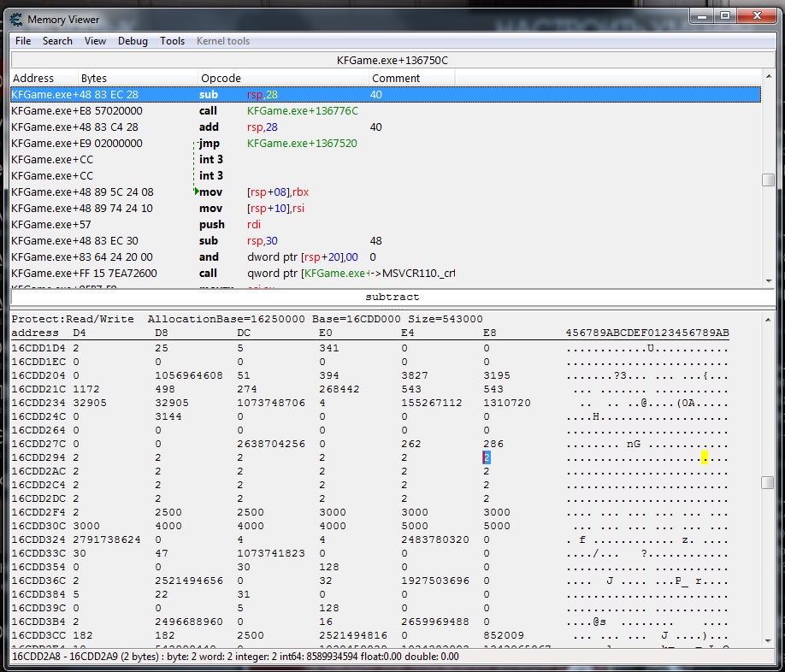This screenshot has height=672, width=785.
Task: Click the hex view scrollbar thumb
Action: click(768, 482)
